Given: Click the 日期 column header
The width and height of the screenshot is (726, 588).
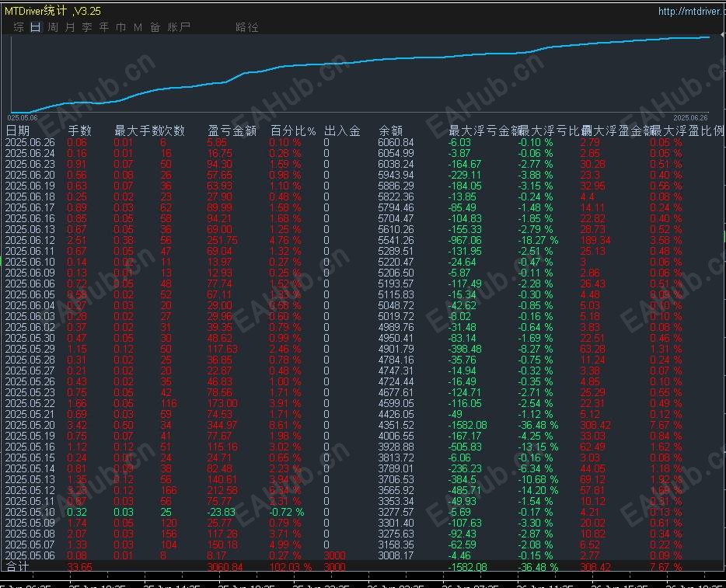Looking at the screenshot, I should [18, 131].
